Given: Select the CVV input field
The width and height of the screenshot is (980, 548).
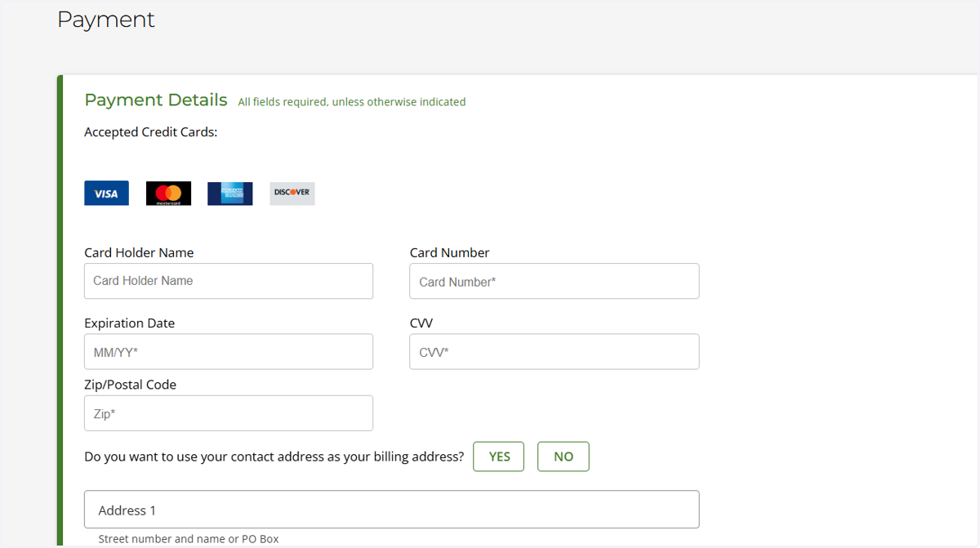Looking at the screenshot, I should click(x=555, y=351).
